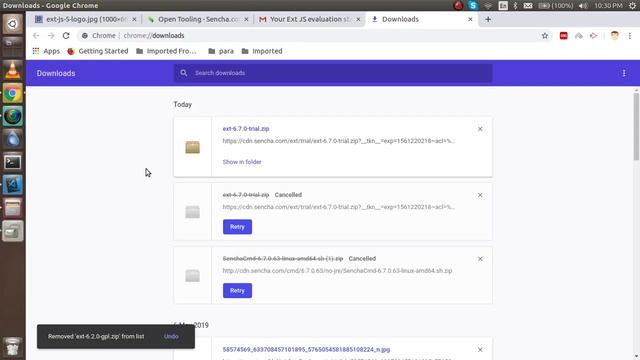The height and width of the screenshot is (360, 640).
Task: Click the downloads page vertical scrollbar
Action: (636, 127)
